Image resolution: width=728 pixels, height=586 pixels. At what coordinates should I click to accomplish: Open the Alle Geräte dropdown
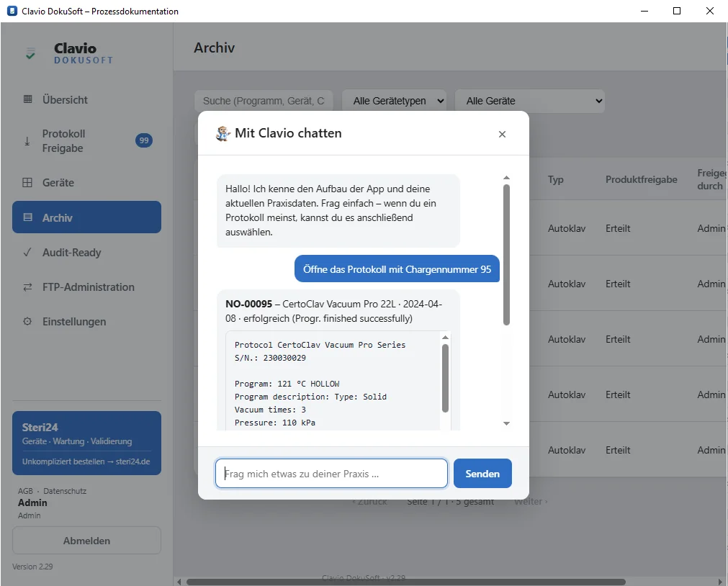(x=530, y=101)
